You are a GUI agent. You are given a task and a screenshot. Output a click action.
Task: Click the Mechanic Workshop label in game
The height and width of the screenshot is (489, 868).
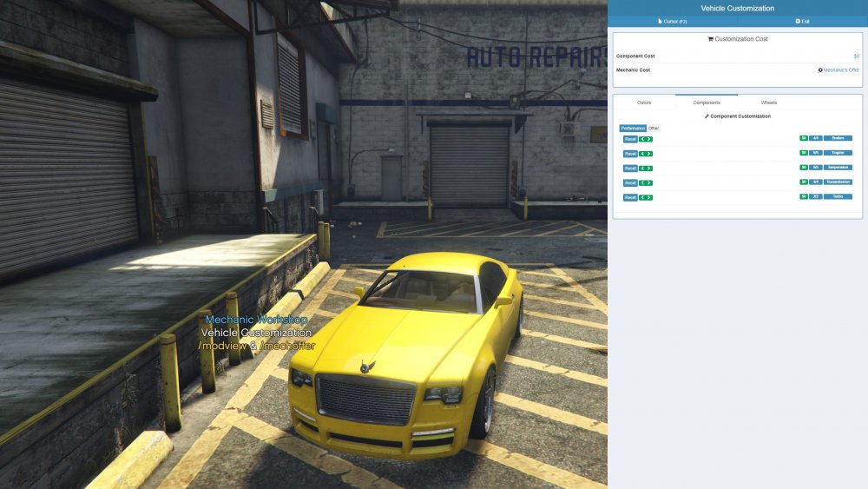[x=256, y=320]
